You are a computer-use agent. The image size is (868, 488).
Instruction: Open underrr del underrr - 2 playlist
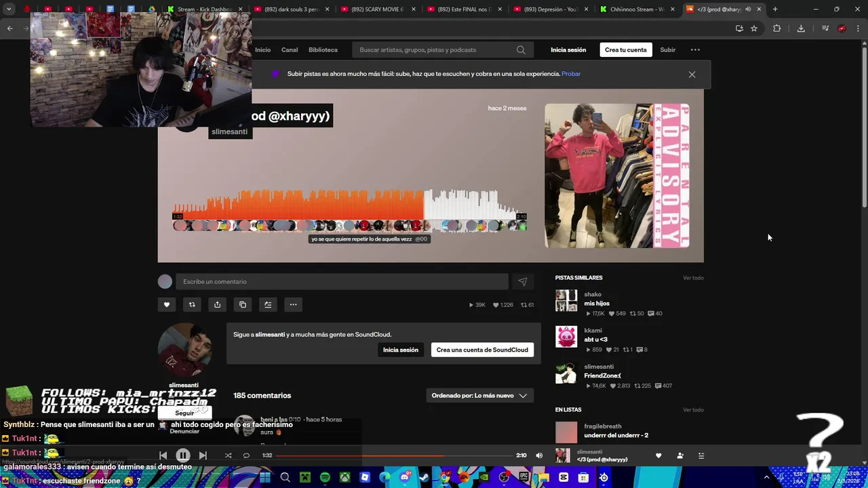click(616, 435)
